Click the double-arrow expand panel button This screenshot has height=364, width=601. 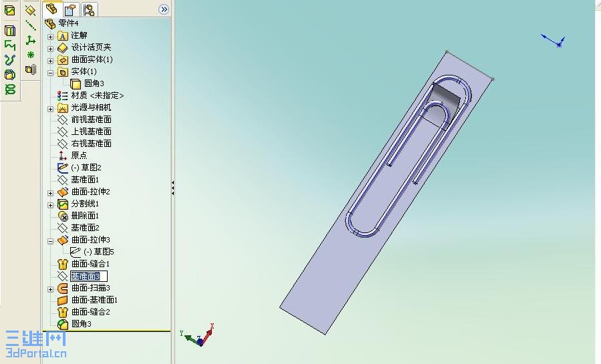tap(164, 9)
